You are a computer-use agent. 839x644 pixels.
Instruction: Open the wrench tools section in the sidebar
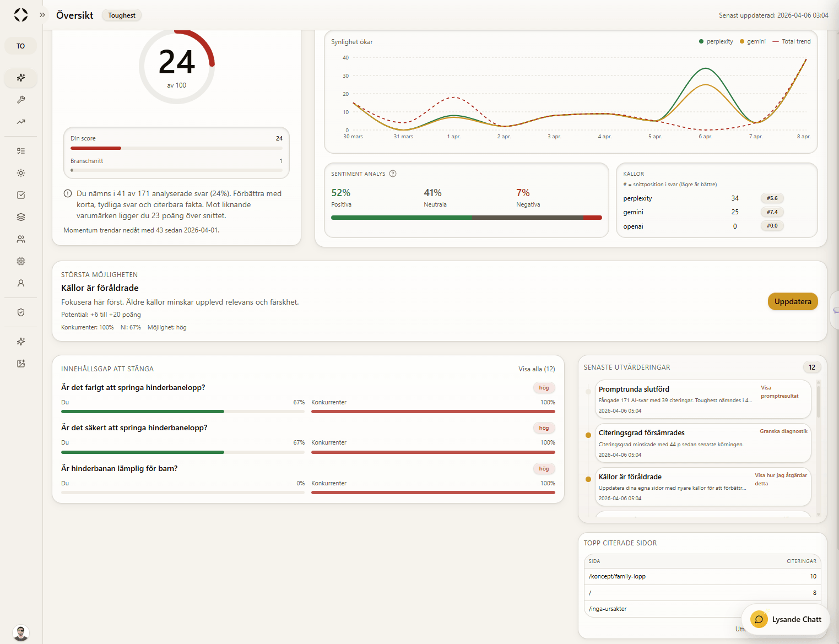tap(20, 100)
